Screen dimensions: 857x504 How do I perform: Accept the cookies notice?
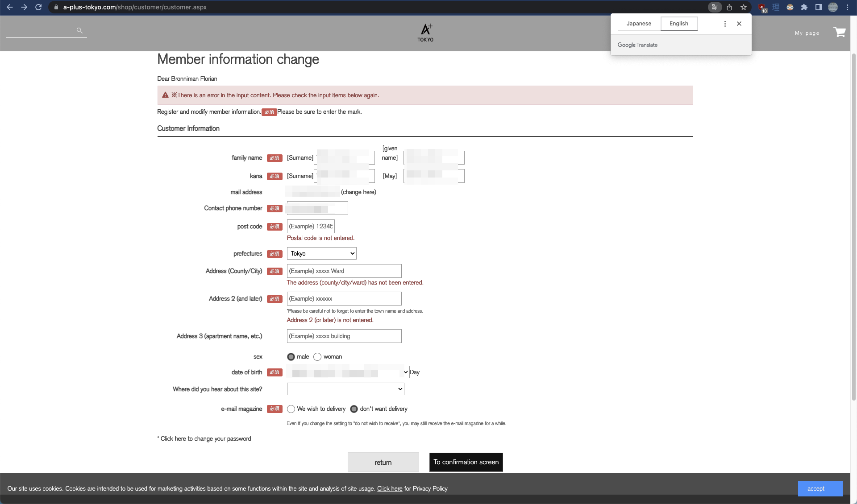click(820, 488)
